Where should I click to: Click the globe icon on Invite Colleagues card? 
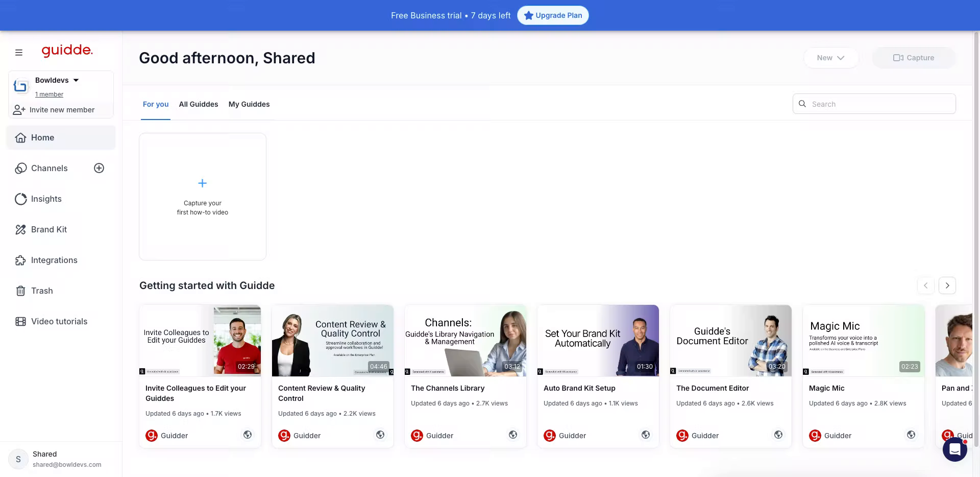coord(248,435)
